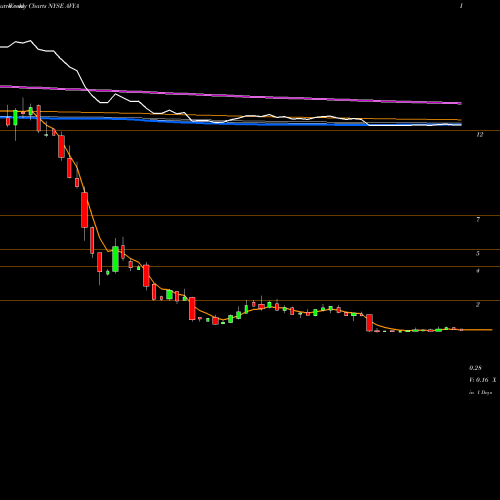This screenshot has height=500, width=500.
Task: Click the 'V: 0.16 X' volume text
Action: [x=483, y=380]
